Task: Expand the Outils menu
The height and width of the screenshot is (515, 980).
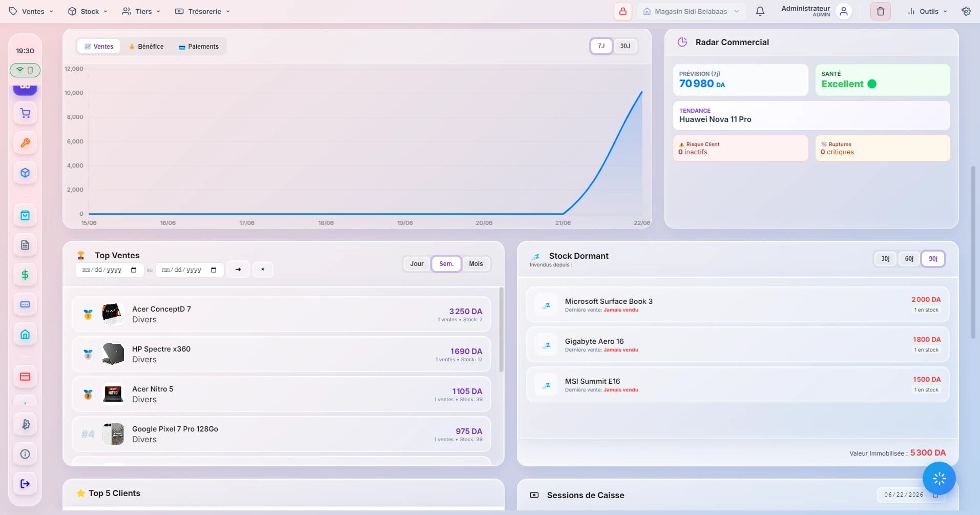Action: pyautogui.click(x=927, y=11)
